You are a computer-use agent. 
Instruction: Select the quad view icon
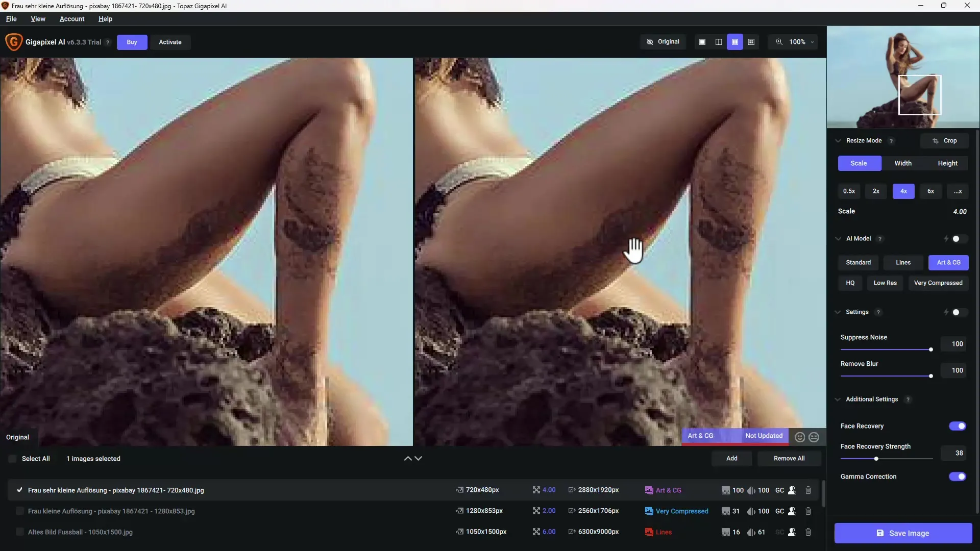click(750, 42)
